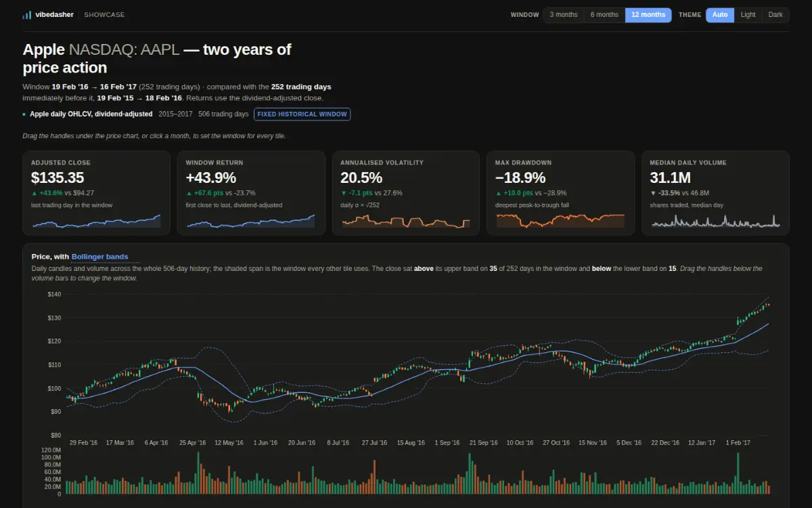Click the $110 price axis label
Screen dimensions: 812x508
(x=54, y=364)
